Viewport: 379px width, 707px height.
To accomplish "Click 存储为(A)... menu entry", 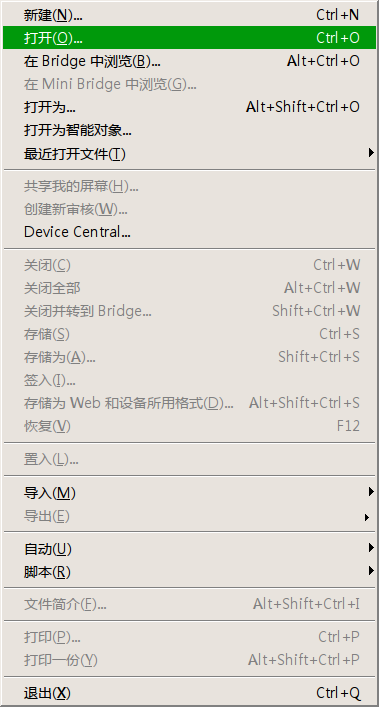I will click(x=189, y=357).
